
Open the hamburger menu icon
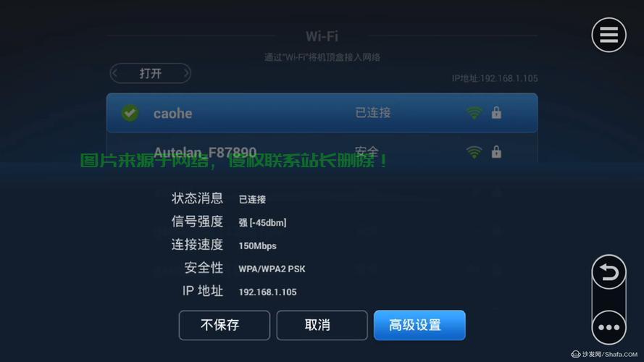(x=609, y=35)
